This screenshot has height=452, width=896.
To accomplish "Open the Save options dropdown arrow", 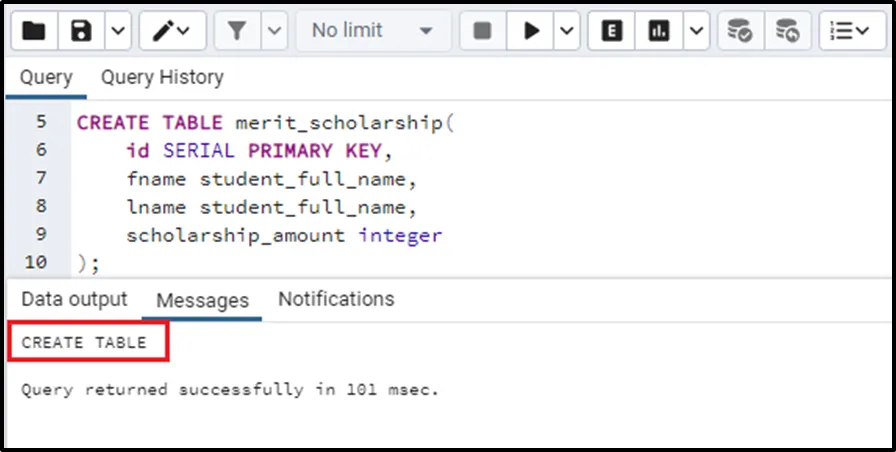I will tap(117, 31).
